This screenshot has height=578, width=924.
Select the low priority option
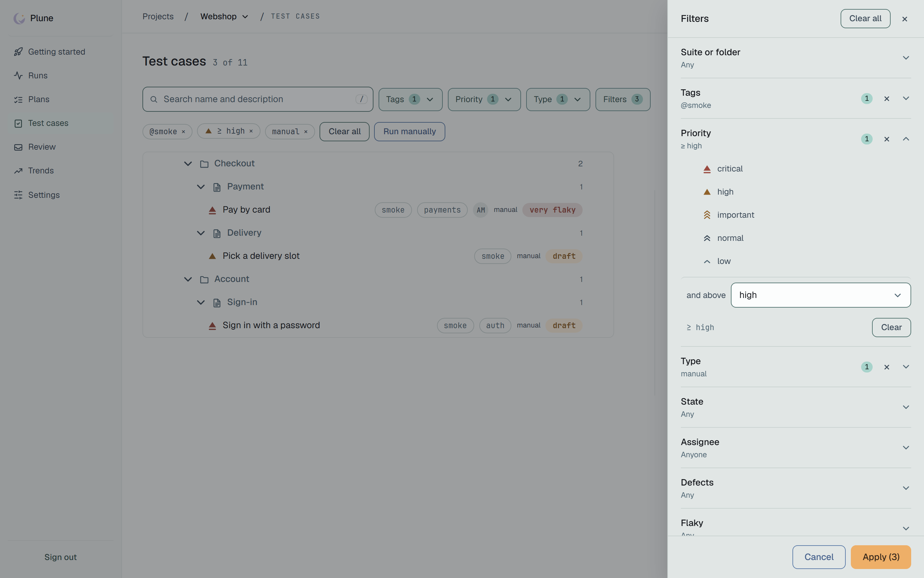[x=796, y=261]
